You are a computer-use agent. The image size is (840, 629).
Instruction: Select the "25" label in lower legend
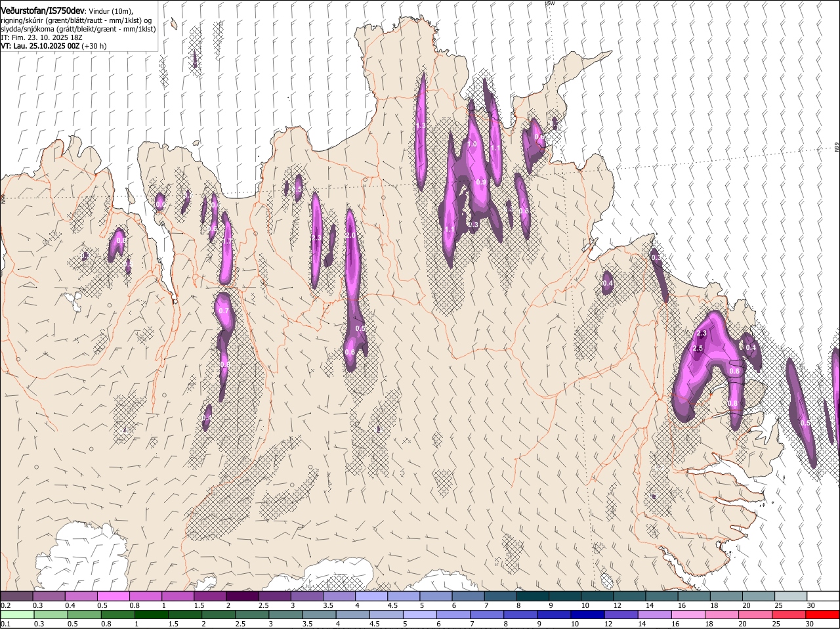pyautogui.click(x=776, y=624)
